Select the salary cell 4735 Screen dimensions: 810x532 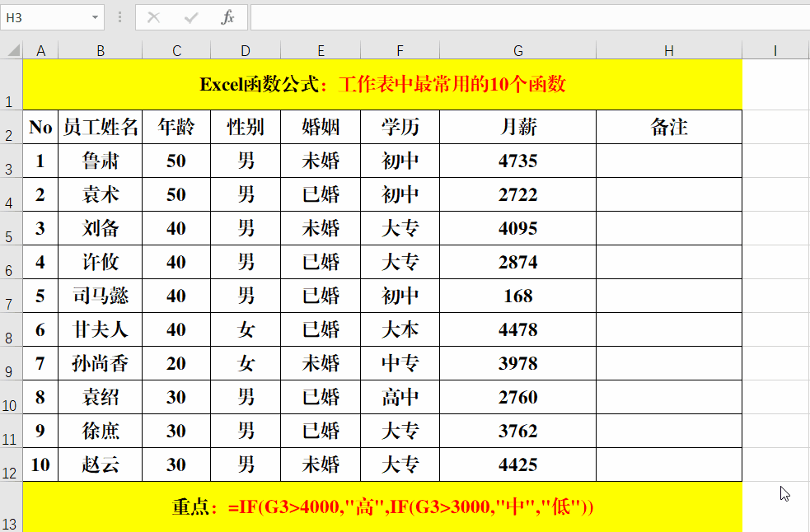[518, 161]
